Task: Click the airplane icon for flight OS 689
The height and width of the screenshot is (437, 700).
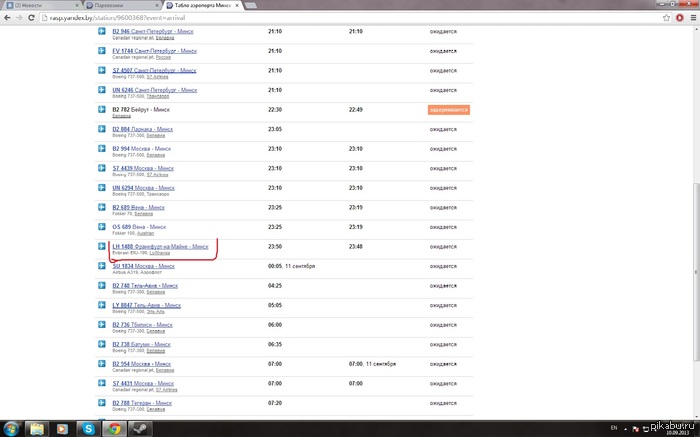Action: (x=102, y=226)
